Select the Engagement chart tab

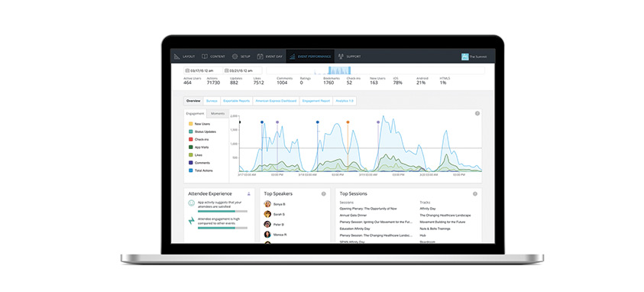pos(195,113)
